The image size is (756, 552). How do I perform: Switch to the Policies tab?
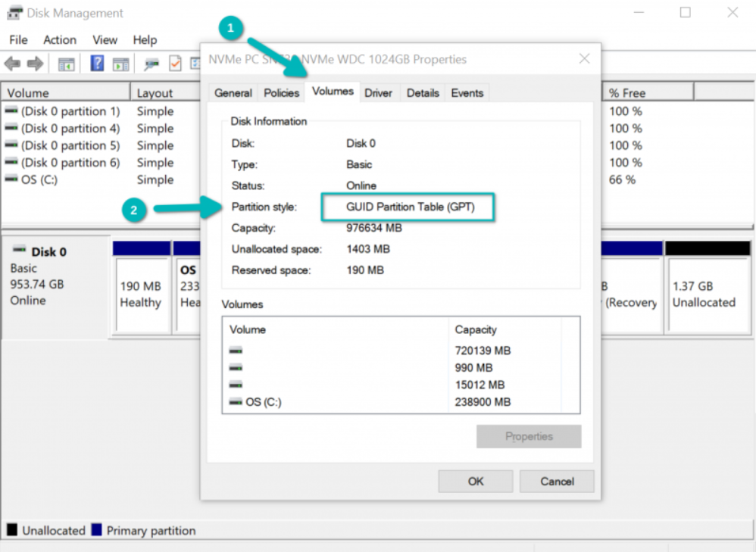281,93
